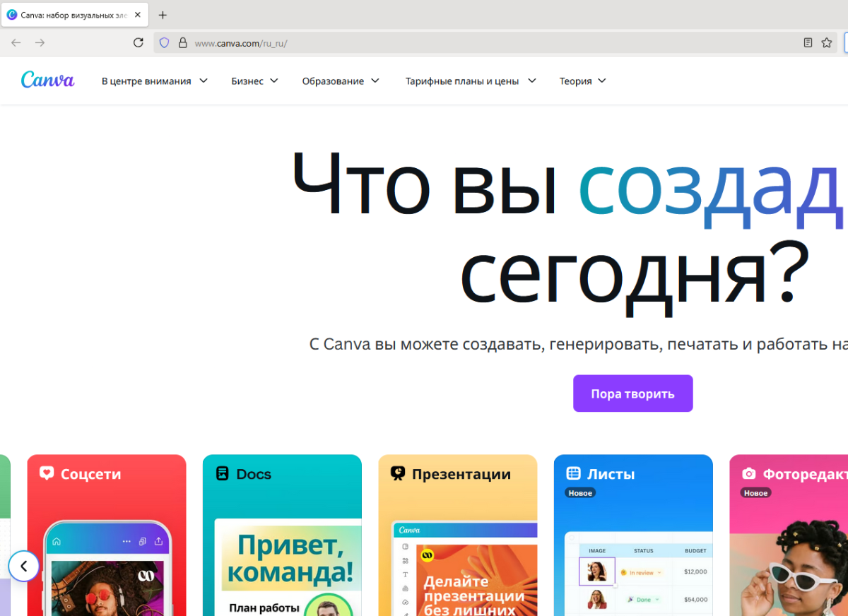The height and width of the screenshot is (616, 848).
Task: Open the Образование dropdown
Action: click(x=341, y=81)
